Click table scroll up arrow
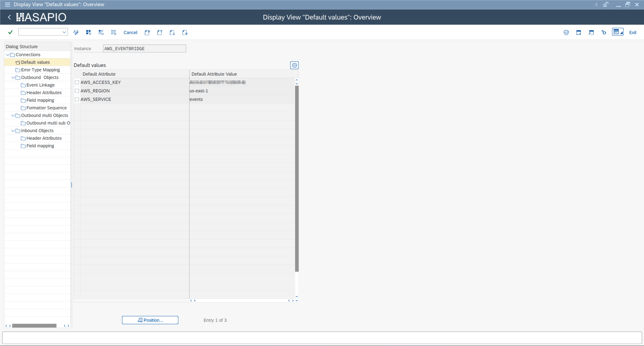 click(297, 80)
